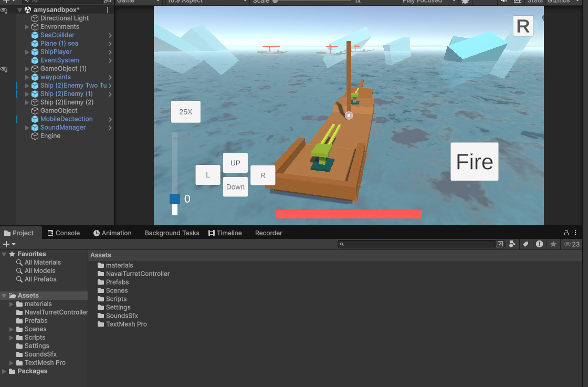Viewport: 588px width, 387px height.
Task: Click the star icon beside Favorites
Action: click(12, 254)
